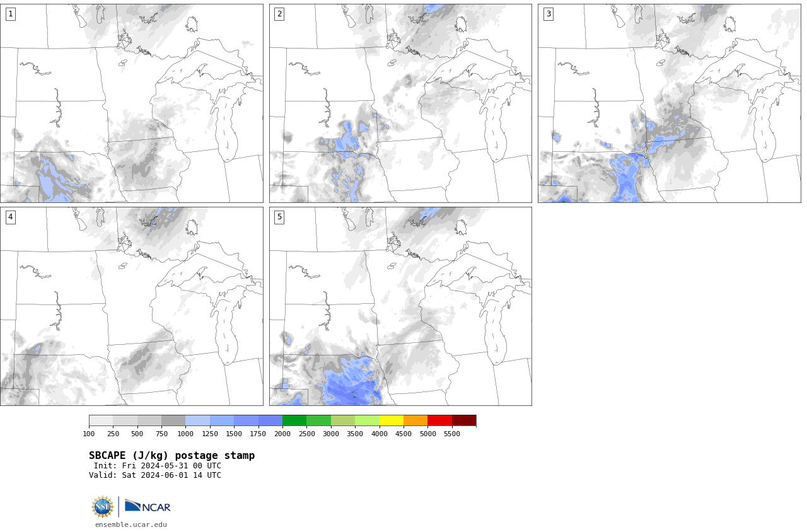Click the panel number 1 label box
The height and width of the screenshot is (532, 807).
pyautogui.click(x=10, y=14)
